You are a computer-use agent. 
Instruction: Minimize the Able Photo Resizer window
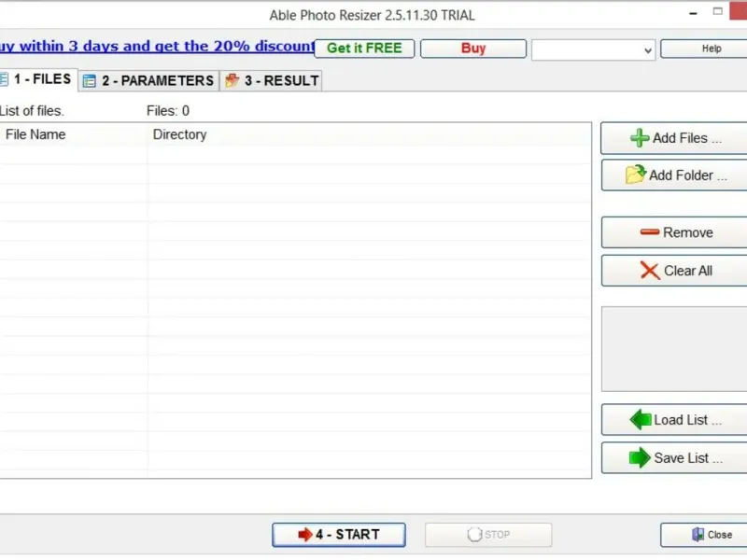693,13
